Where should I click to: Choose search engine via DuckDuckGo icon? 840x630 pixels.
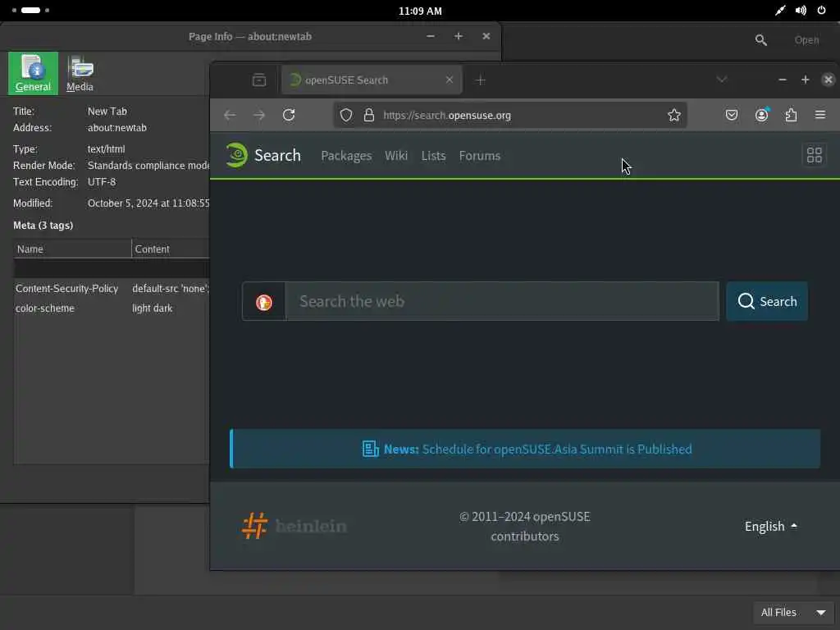tap(264, 302)
